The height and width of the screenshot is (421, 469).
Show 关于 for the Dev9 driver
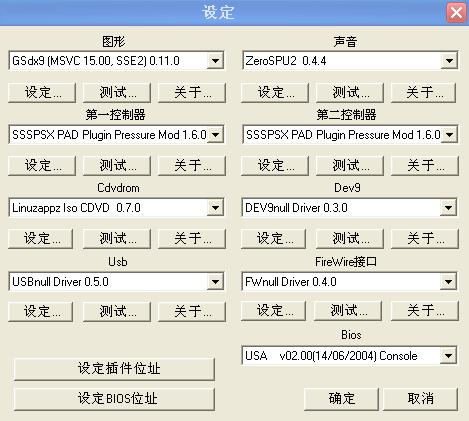coord(425,238)
